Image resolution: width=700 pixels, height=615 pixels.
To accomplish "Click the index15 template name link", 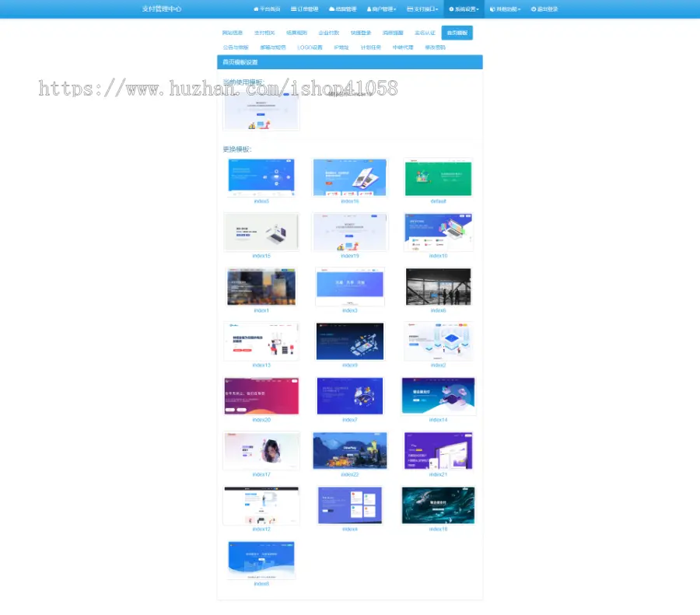I will (x=261, y=256).
